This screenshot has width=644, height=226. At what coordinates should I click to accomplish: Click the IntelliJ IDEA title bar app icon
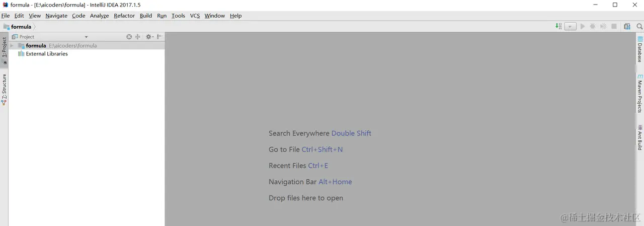(x=5, y=5)
